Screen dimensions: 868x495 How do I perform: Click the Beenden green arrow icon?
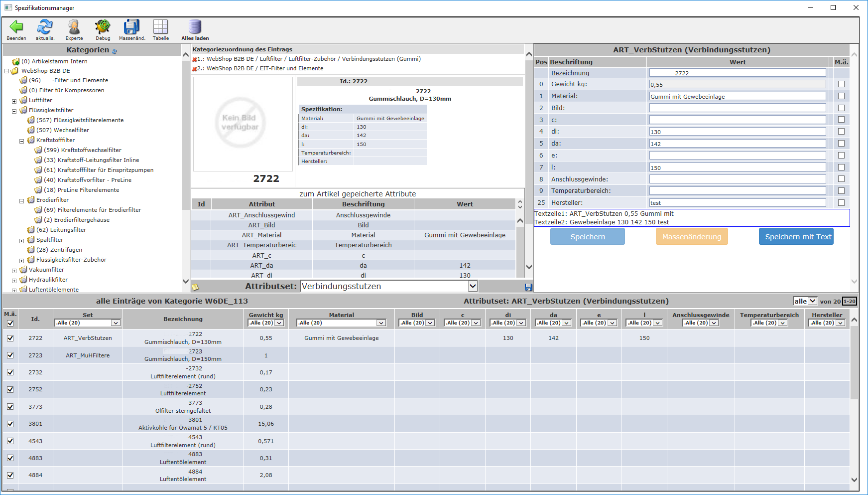click(16, 27)
